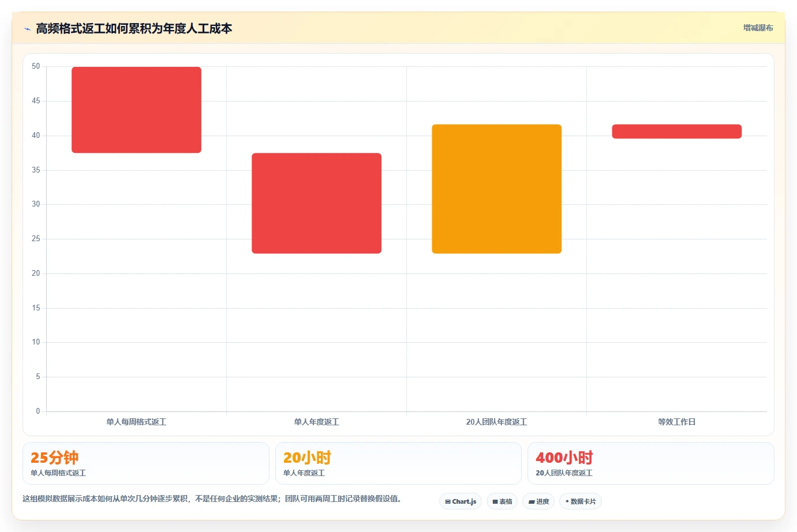The height and width of the screenshot is (532, 797).
Task: Click the thin red bar for 等效工作日
Action: (x=676, y=132)
